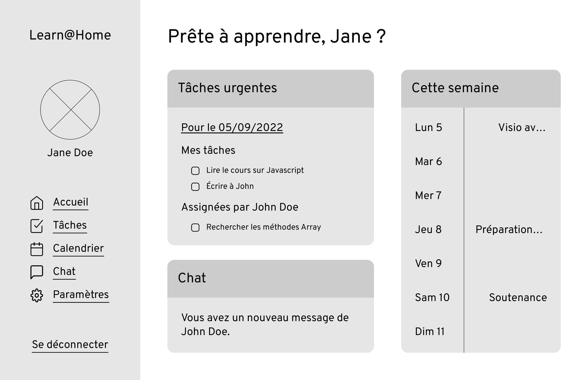Screen dimensions: 588x380
Task: Select the Soutenance event on Sam 10
Action: pyautogui.click(x=518, y=298)
